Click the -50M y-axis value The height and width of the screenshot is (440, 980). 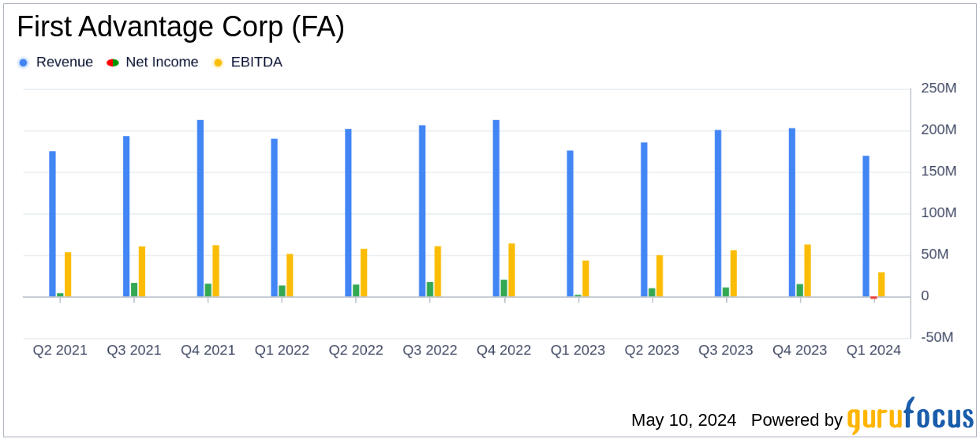937,337
